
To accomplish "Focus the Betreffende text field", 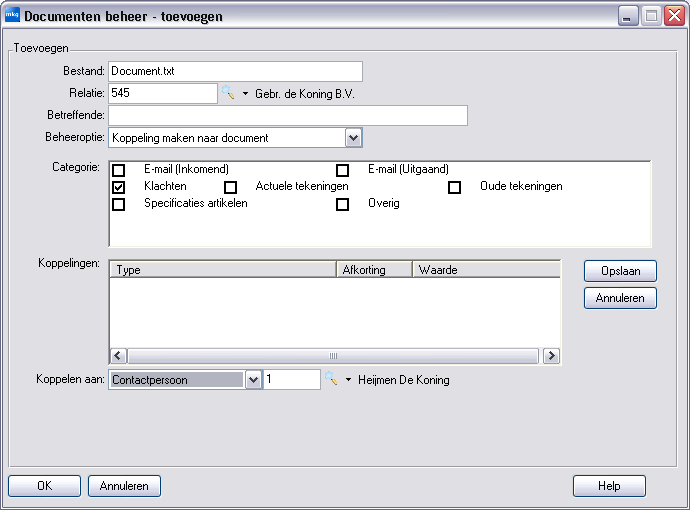I will coord(288,115).
